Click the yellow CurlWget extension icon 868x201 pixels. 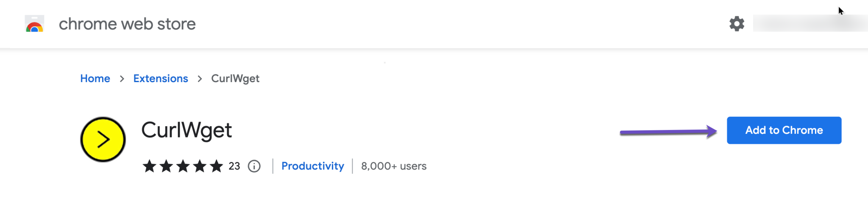click(x=103, y=139)
